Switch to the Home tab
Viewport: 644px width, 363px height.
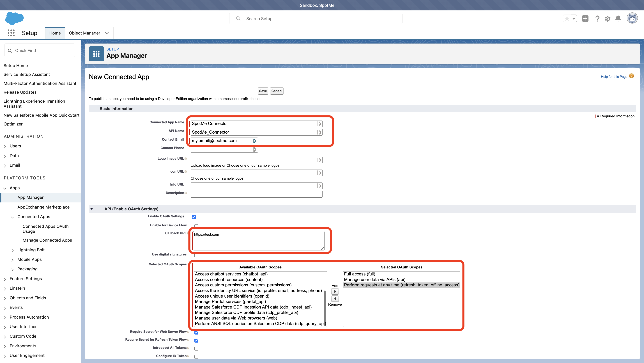click(55, 33)
